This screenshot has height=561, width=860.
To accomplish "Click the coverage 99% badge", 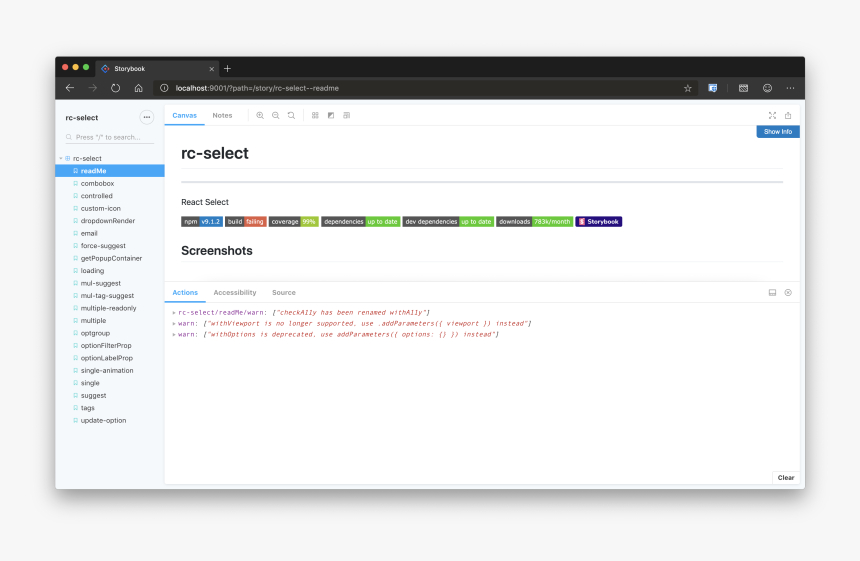I will [293, 222].
